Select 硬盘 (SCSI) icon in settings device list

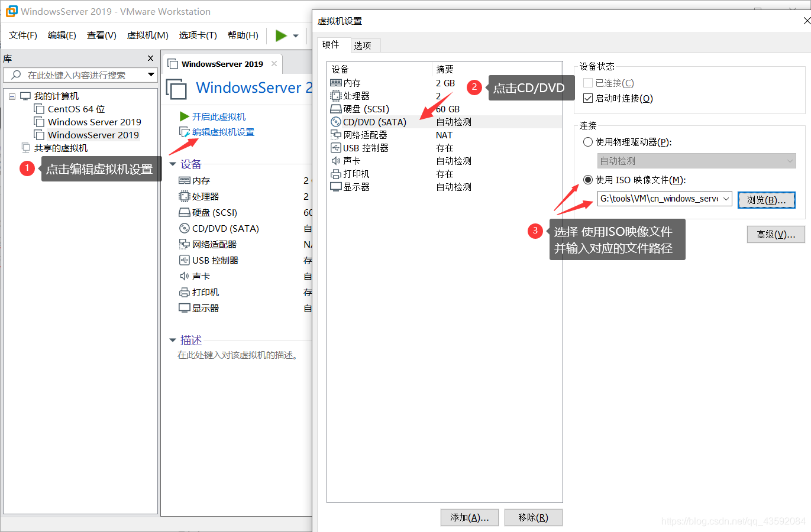click(x=335, y=109)
